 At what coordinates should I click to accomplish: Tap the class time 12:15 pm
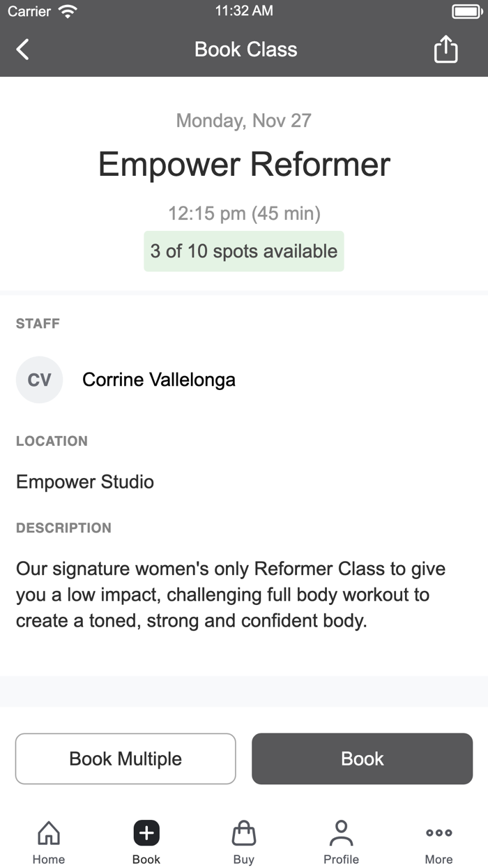[243, 214]
